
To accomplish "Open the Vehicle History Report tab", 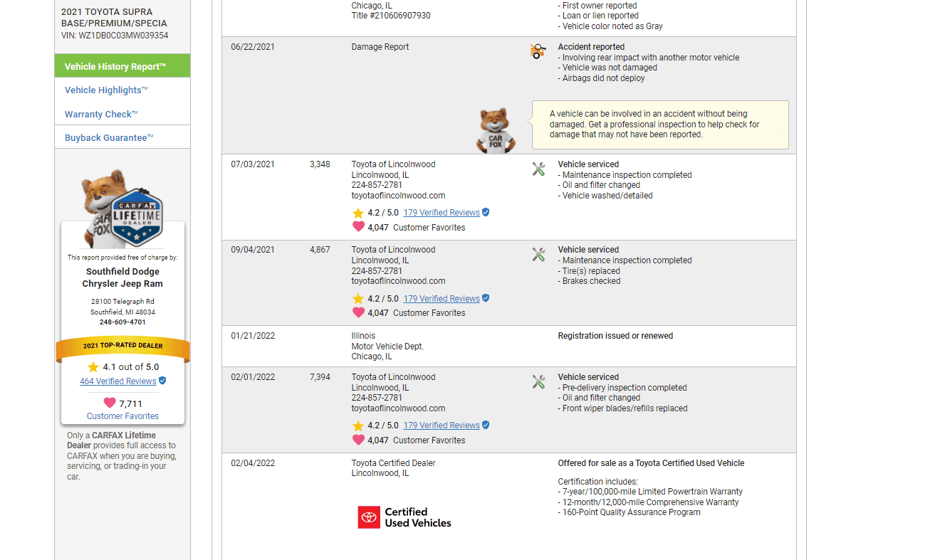I will click(122, 66).
